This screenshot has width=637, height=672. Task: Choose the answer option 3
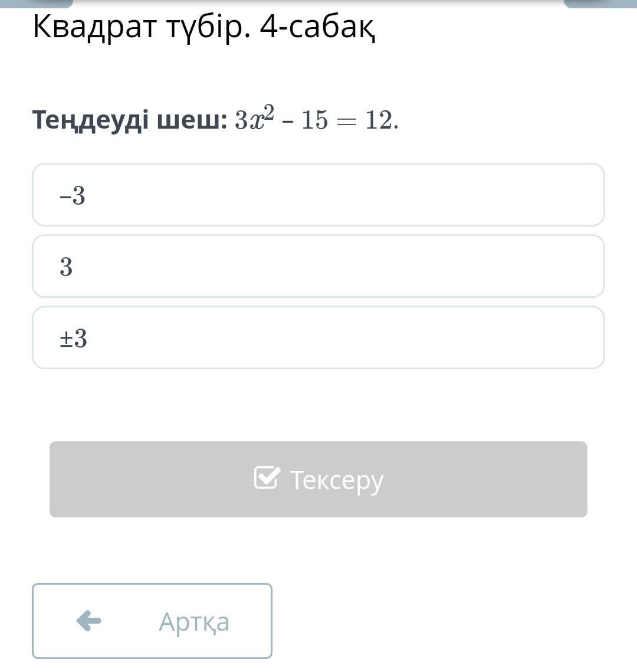(318, 266)
